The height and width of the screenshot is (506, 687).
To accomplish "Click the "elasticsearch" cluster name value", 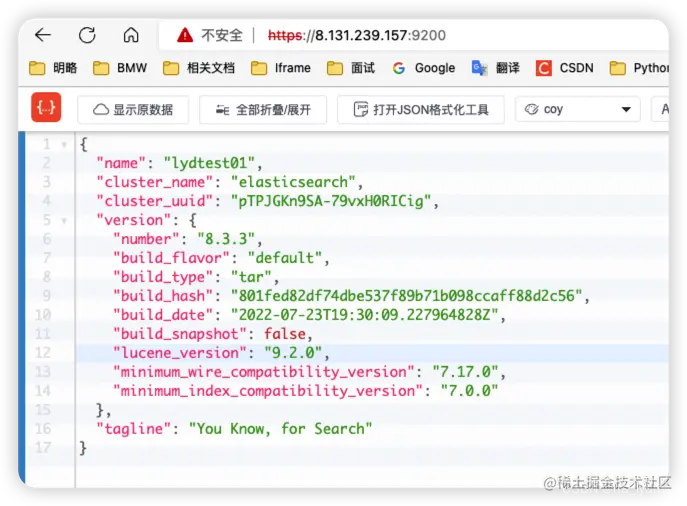I will coord(293,182).
